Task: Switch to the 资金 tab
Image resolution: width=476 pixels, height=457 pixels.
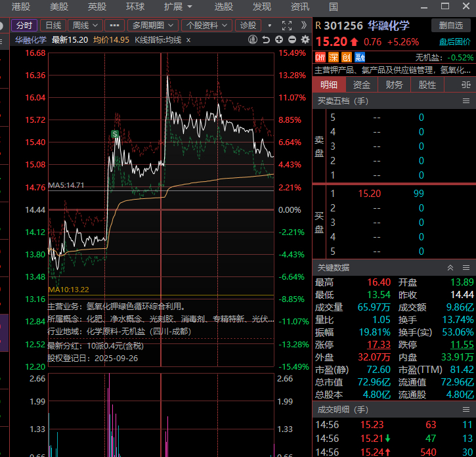Action: pyautogui.click(x=362, y=85)
